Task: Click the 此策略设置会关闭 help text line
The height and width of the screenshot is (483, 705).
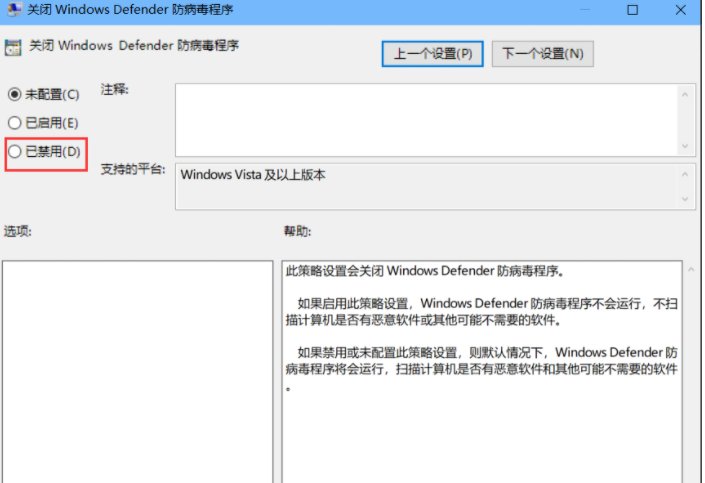Action: pyautogui.click(x=425, y=271)
